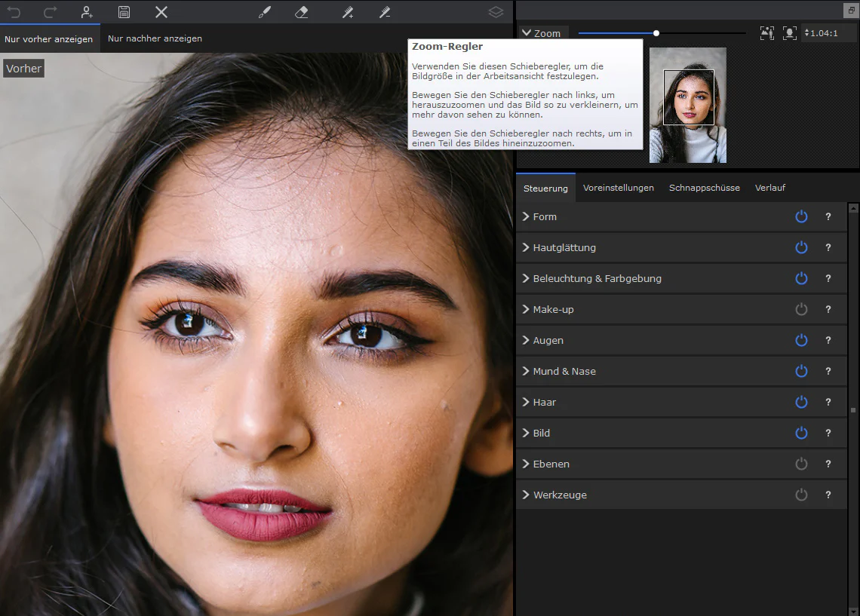Open help for Augen section
The width and height of the screenshot is (860, 616).
[828, 340]
